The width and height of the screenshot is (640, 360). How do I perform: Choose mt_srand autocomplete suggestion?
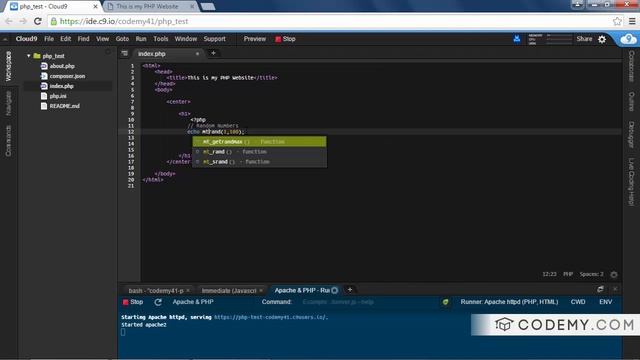259,162
